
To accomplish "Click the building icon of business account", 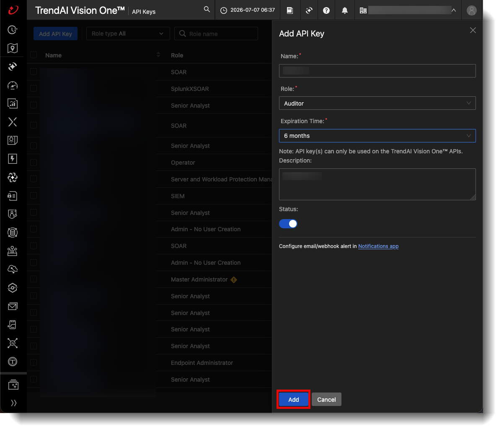I will pos(363,10).
